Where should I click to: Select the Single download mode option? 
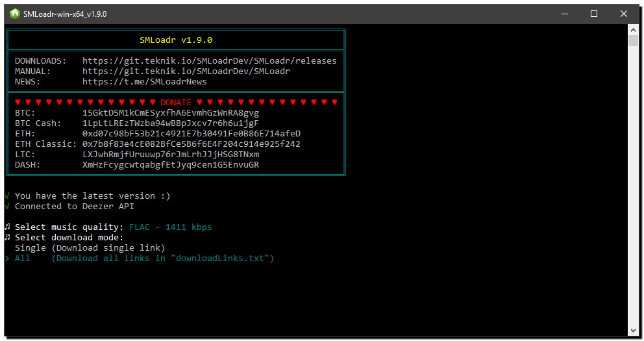pyautogui.click(x=90, y=247)
